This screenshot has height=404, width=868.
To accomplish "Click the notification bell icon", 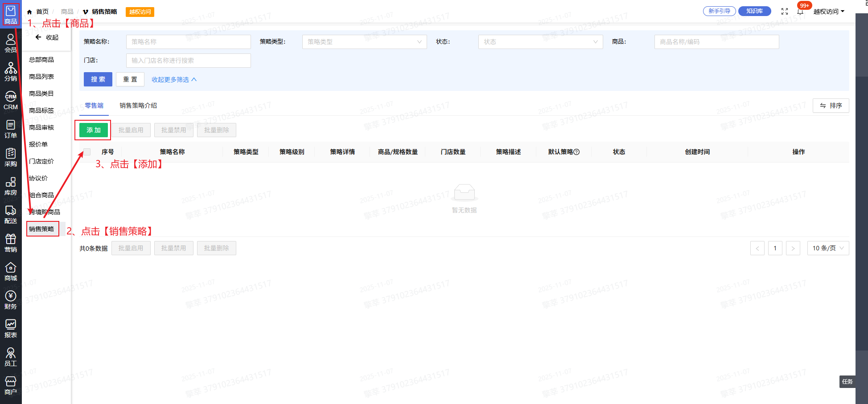I will (800, 12).
